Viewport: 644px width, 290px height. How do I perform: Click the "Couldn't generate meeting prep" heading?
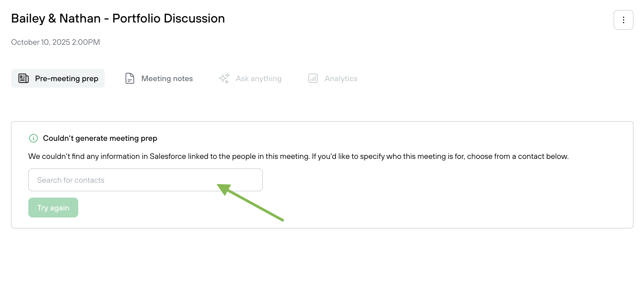(x=100, y=138)
